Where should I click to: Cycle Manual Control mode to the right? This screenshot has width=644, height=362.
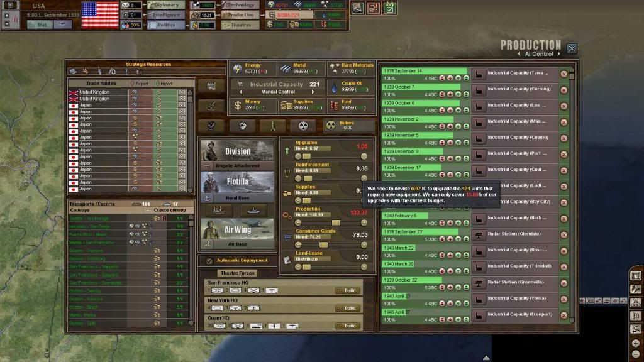(313, 92)
